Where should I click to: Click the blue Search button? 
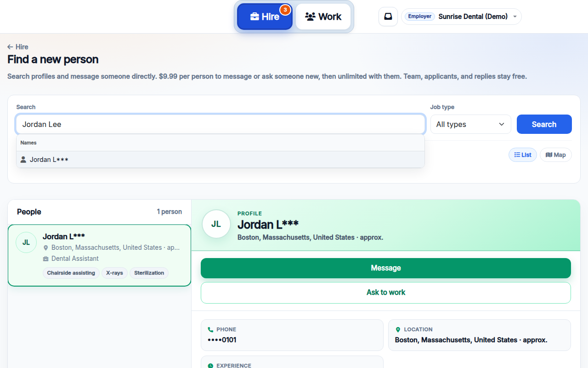coord(544,124)
